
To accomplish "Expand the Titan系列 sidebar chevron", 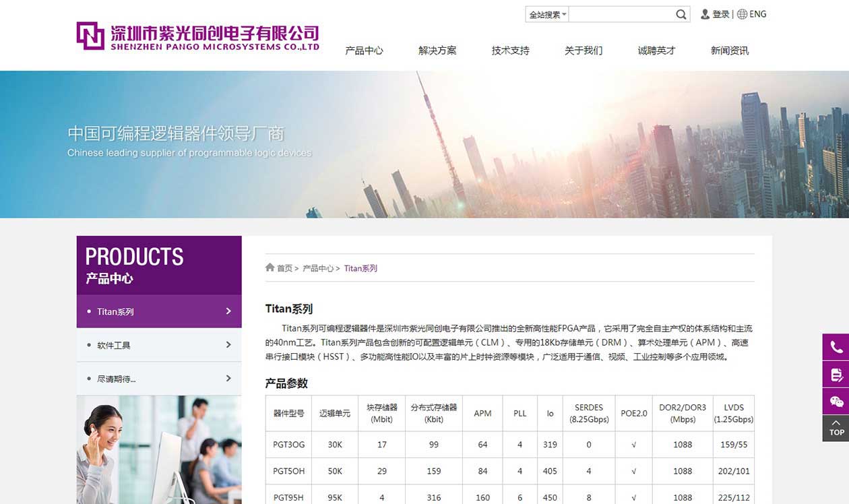I will [x=228, y=311].
